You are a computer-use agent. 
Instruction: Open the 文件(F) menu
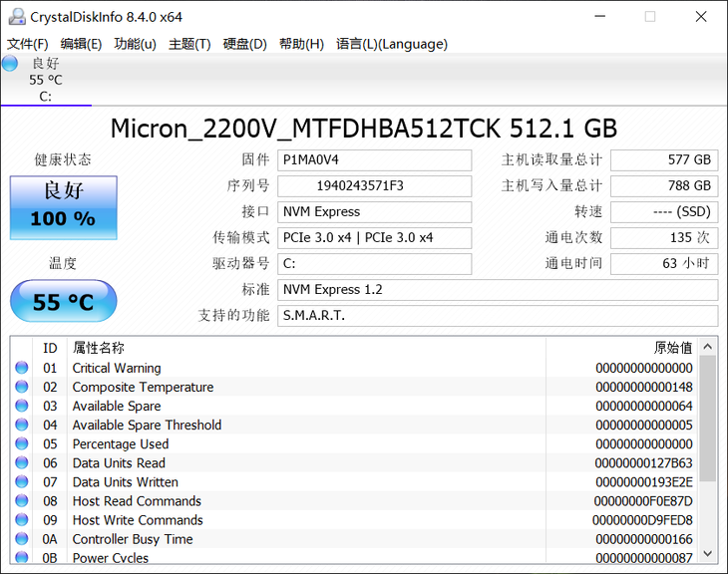[27, 44]
